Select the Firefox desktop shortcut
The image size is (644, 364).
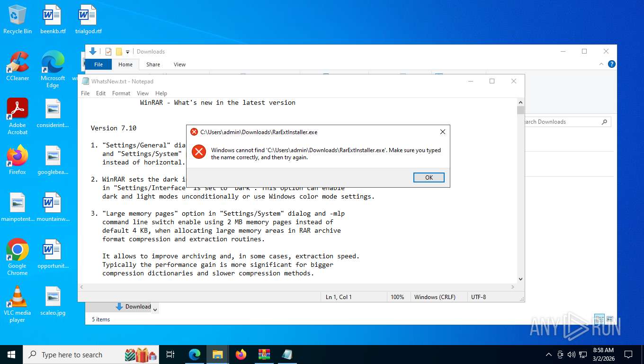18,160
